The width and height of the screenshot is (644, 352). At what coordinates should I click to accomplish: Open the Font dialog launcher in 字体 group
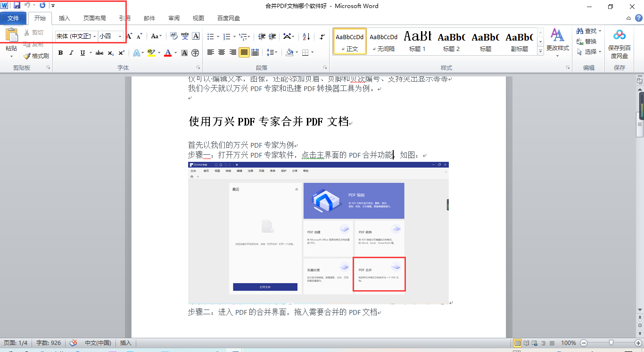(198, 68)
